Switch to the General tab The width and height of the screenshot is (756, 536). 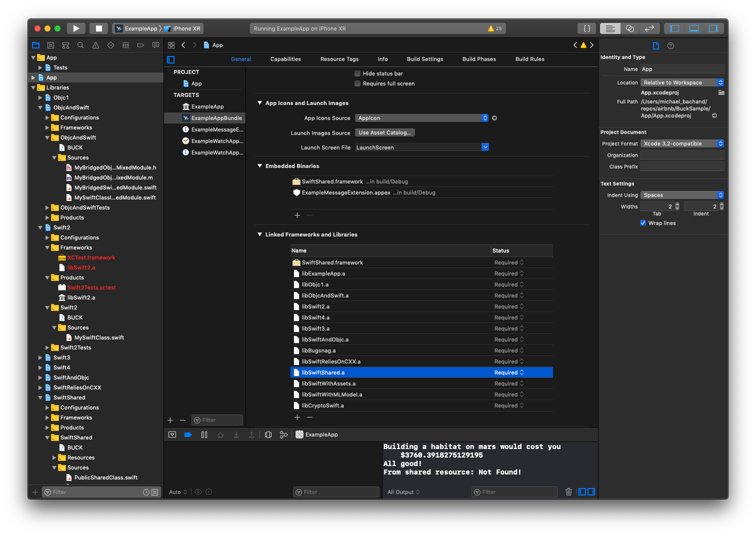coord(241,59)
